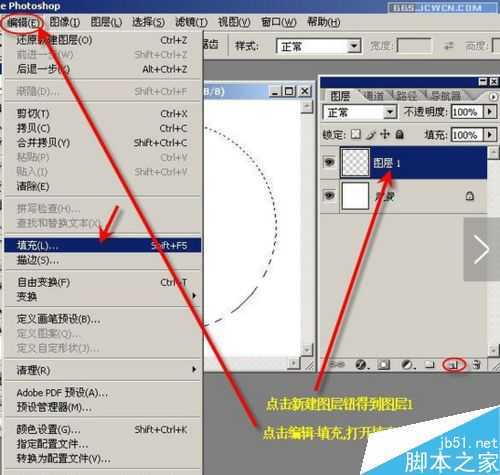The width and height of the screenshot is (500, 475).
Task: Open the 帮助(H) menu
Action: pyautogui.click(x=323, y=22)
